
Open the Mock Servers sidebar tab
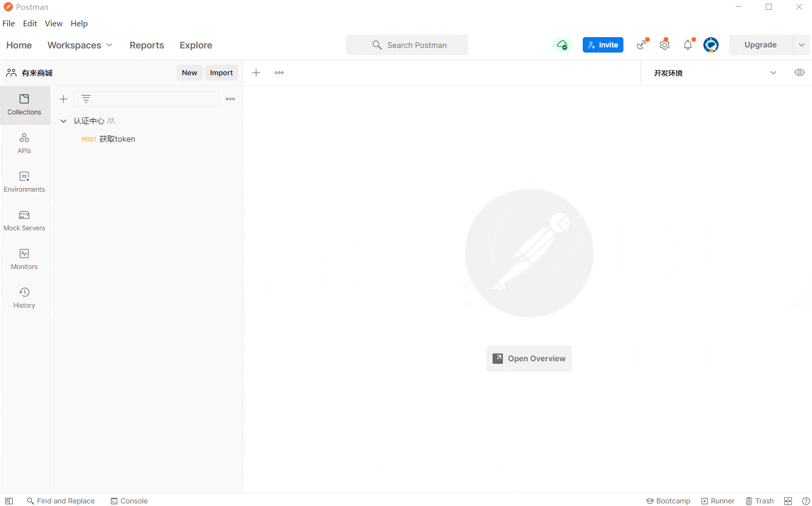point(24,221)
